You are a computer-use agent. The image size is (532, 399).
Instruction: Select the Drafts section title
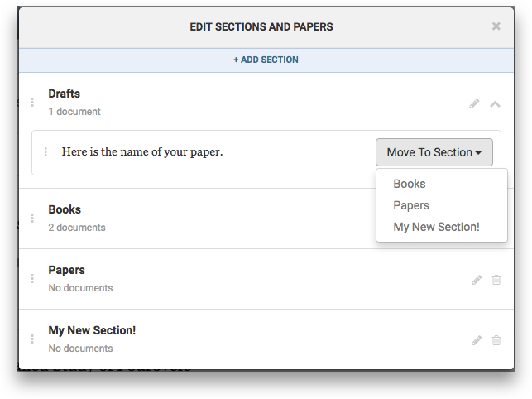65,94
